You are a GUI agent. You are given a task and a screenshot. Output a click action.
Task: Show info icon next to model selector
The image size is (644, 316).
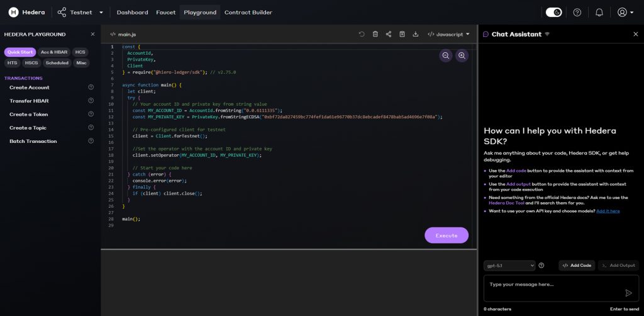pyautogui.click(x=541, y=266)
